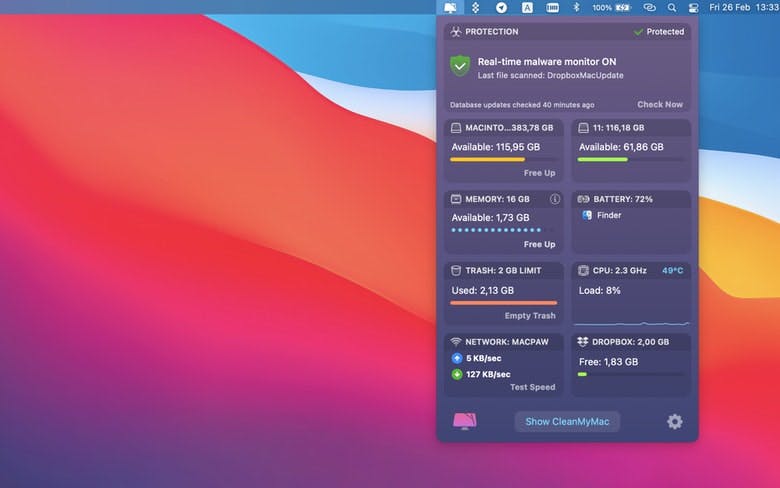Click 'DROPBOX: 2,00 GB' header
The image size is (780, 488).
(630, 342)
